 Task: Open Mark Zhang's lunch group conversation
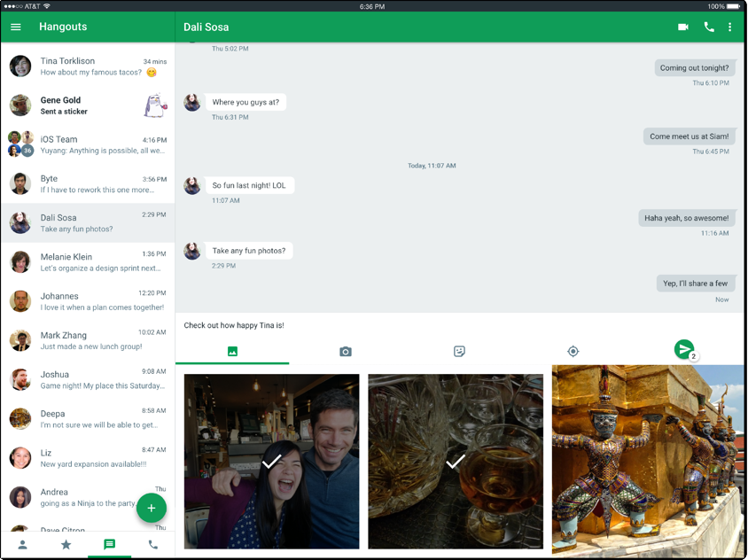click(x=88, y=340)
